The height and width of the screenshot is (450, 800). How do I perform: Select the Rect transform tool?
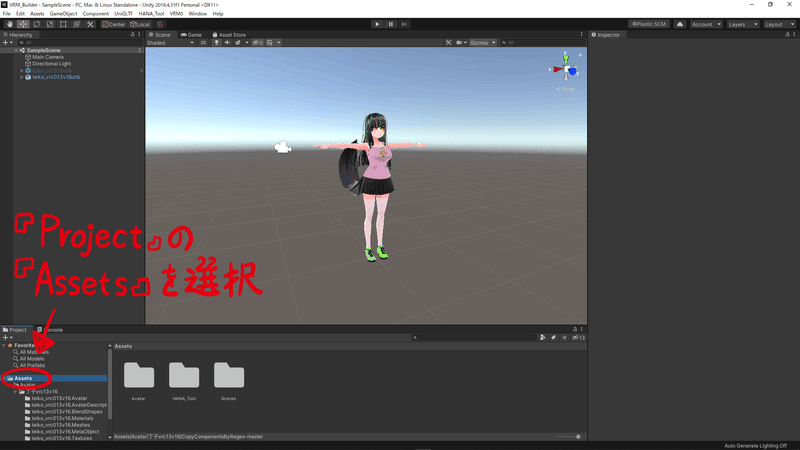pyautogui.click(x=63, y=24)
